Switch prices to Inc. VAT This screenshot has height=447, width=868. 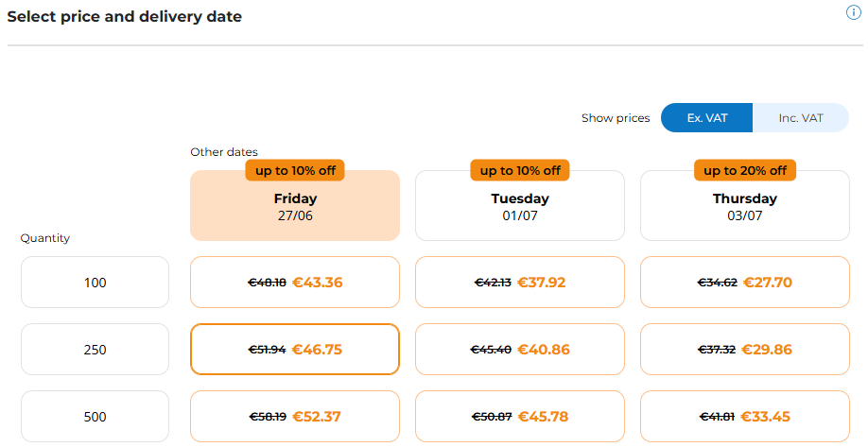click(x=801, y=118)
